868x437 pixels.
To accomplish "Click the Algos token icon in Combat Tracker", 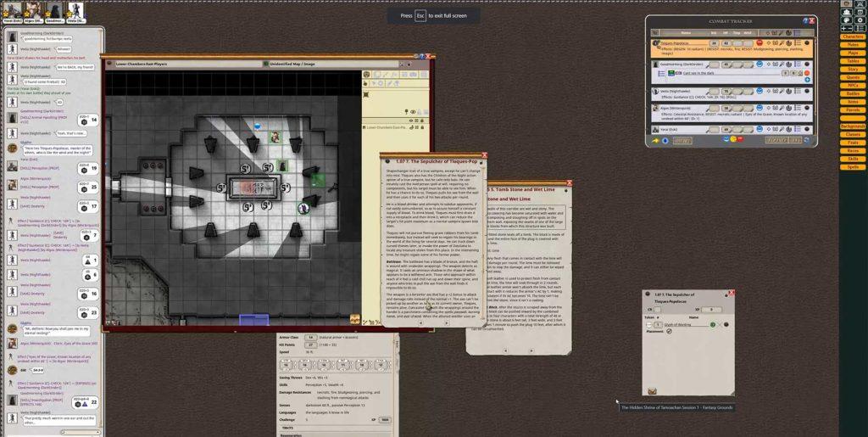I will click(655, 108).
